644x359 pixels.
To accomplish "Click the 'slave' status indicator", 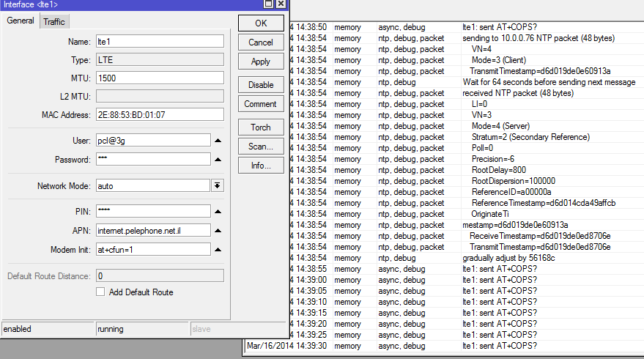I will pyautogui.click(x=238, y=329).
